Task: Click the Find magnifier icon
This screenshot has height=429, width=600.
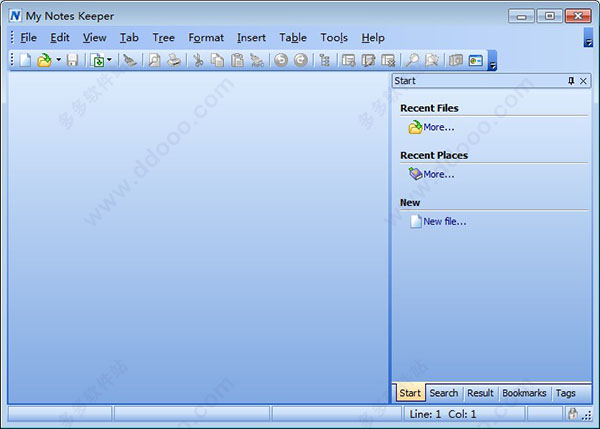Action: pyautogui.click(x=412, y=60)
